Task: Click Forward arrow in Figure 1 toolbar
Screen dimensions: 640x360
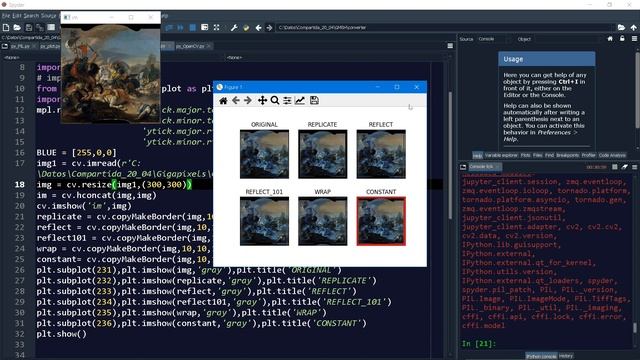Action: pos(248,100)
